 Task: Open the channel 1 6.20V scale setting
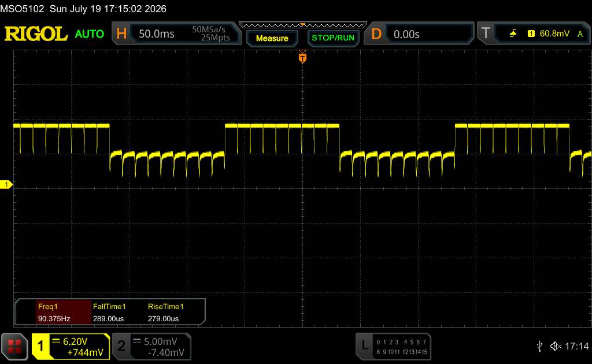click(75, 341)
